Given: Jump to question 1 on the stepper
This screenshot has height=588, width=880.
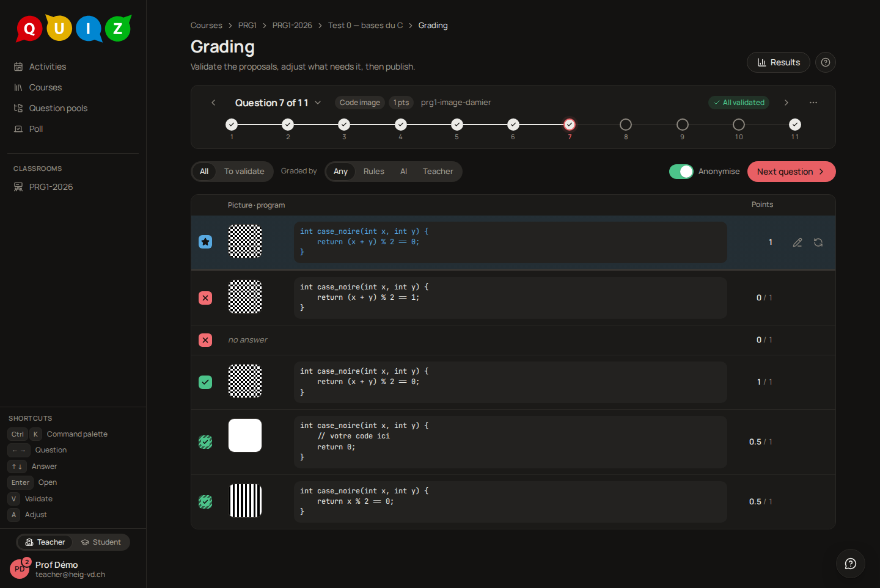Looking at the screenshot, I should click(232, 125).
